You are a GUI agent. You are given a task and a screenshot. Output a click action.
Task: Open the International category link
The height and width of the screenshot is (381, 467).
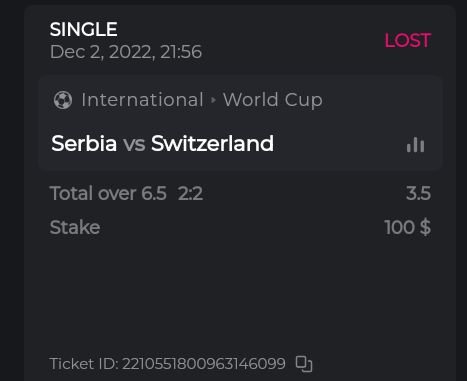point(142,100)
